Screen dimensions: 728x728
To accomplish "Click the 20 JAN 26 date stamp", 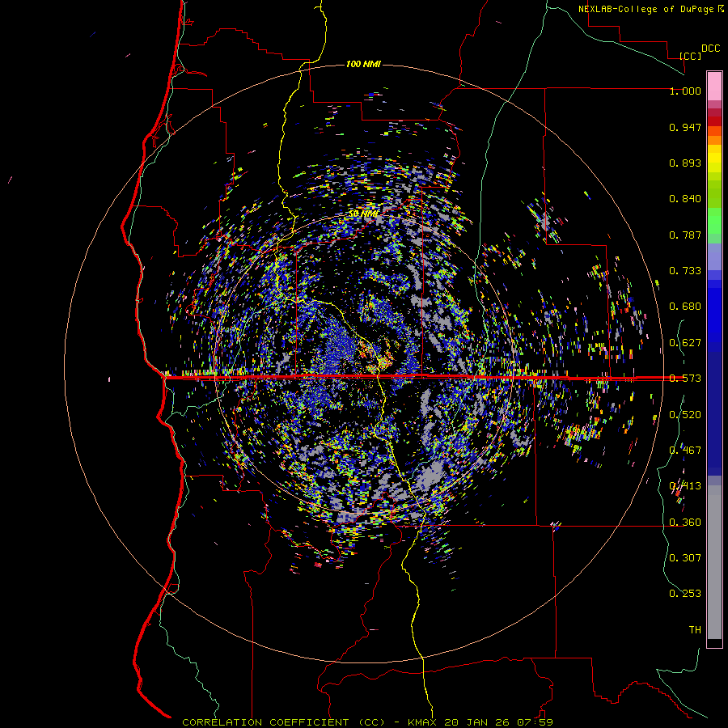I will point(476,722).
